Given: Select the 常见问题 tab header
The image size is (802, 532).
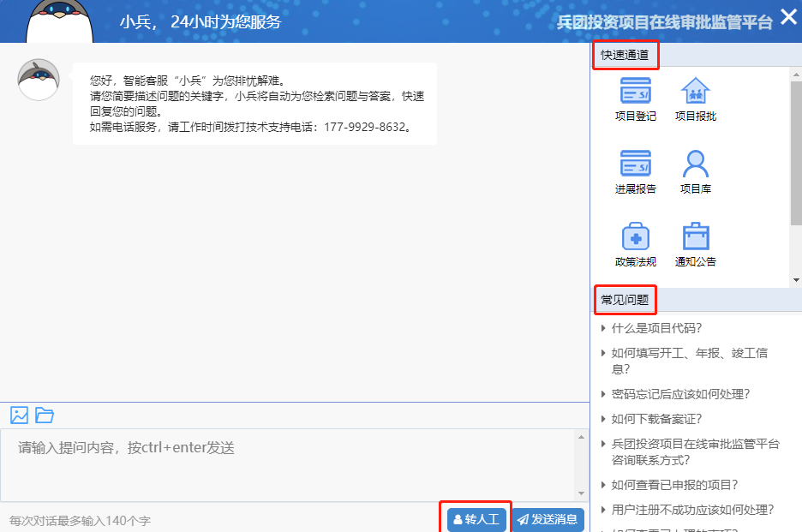Looking at the screenshot, I should (x=625, y=300).
